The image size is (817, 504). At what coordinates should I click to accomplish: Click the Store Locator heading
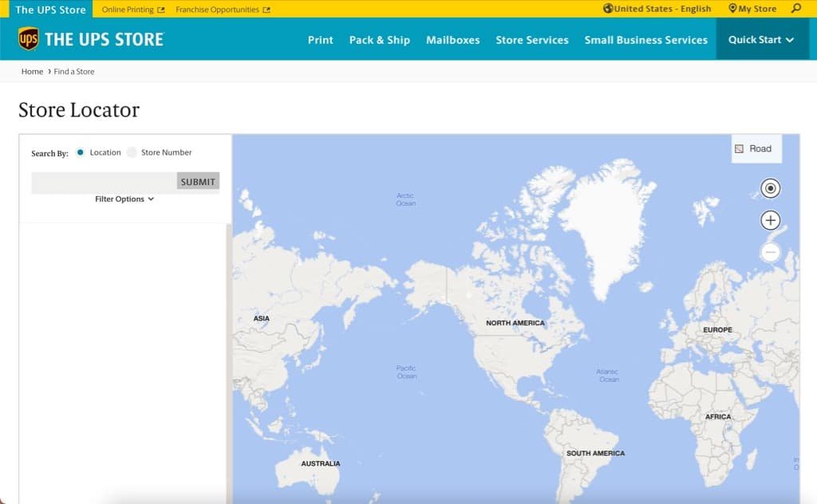tap(79, 110)
